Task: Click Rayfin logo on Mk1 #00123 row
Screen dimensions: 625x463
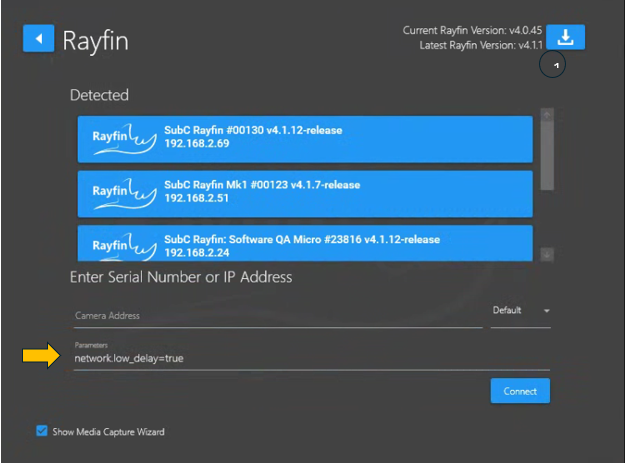Action: pyautogui.click(x=124, y=193)
